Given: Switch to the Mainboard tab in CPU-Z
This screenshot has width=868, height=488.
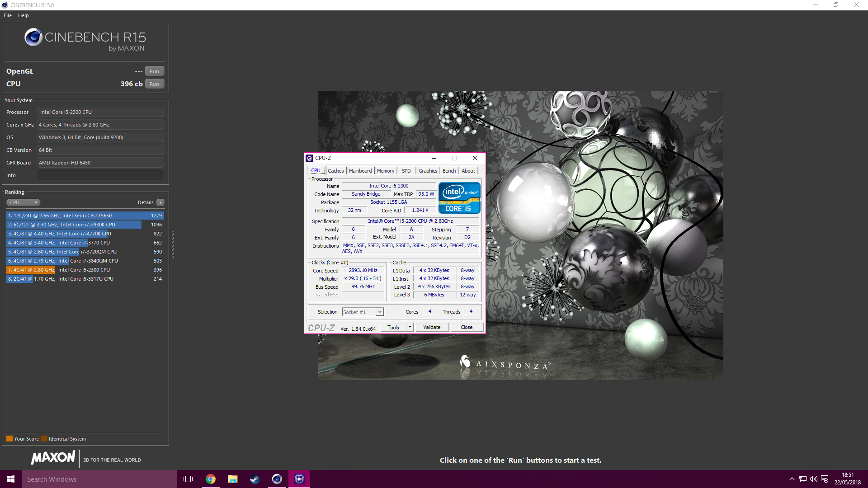Looking at the screenshot, I should pos(360,171).
